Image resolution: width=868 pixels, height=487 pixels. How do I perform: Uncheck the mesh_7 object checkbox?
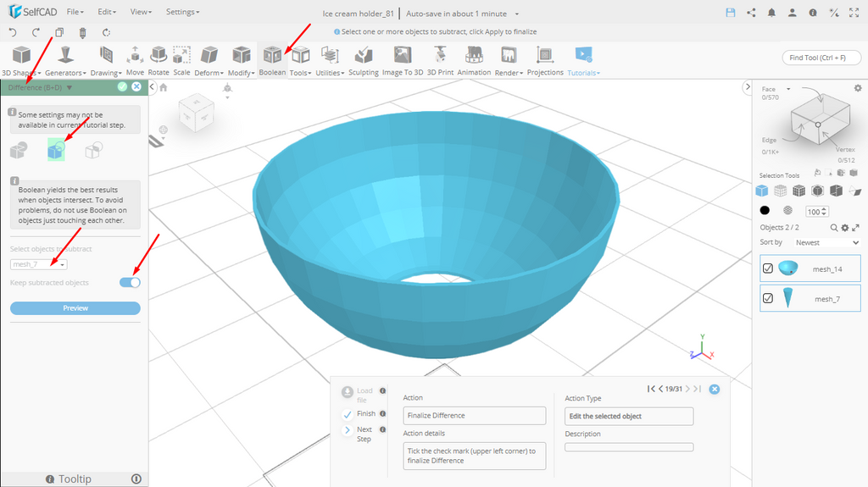pyautogui.click(x=768, y=298)
